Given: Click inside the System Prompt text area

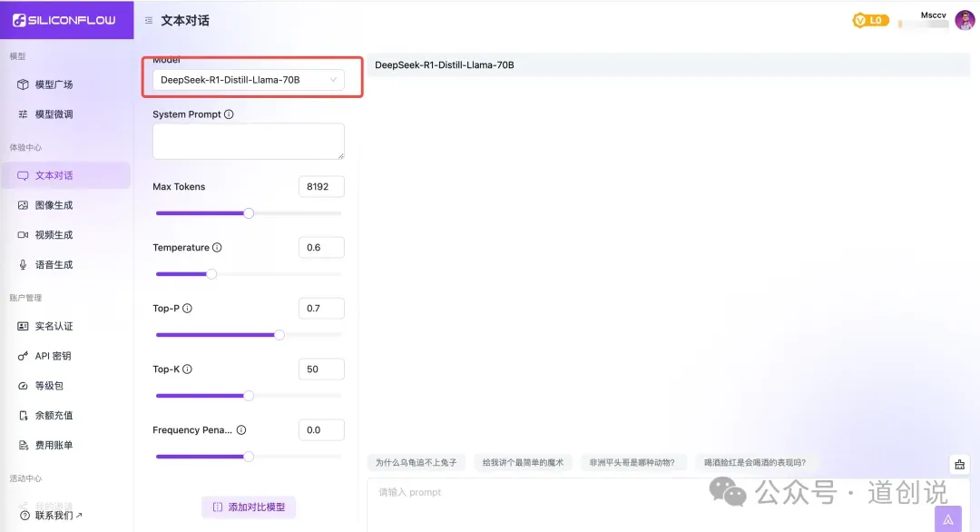Looking at the screenshot, I should tap(248, 142).
